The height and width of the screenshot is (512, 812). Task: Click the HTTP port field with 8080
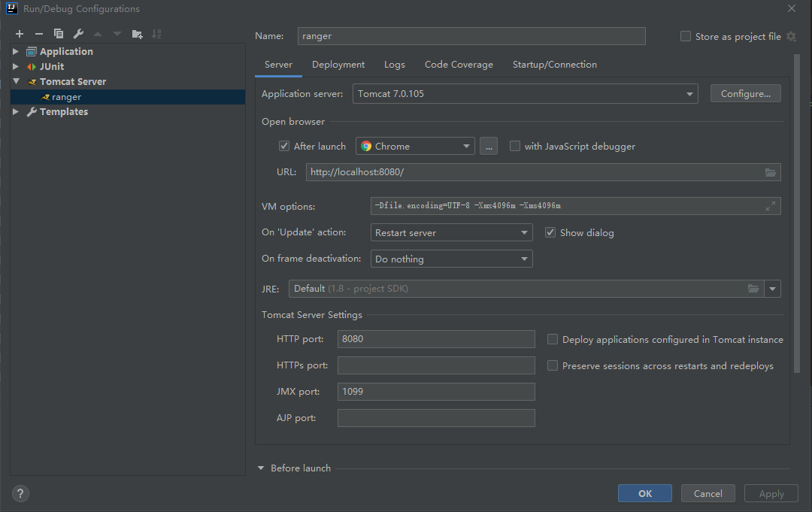pos(436,339)
